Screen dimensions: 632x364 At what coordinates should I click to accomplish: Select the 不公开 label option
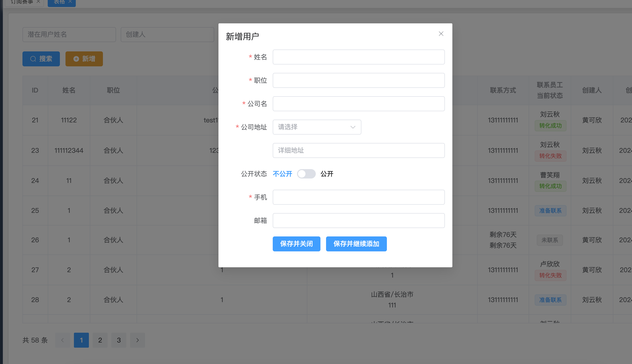point(282,174)
